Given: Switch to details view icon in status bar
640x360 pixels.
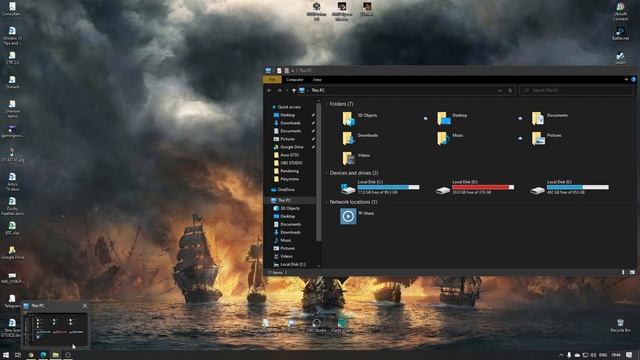Looking at the screenshot, I should pyautogui.click(x=623, y=272).
